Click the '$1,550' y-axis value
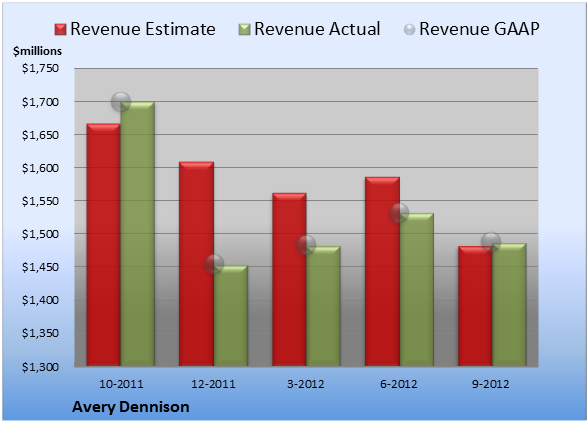 tap(40, 201)
